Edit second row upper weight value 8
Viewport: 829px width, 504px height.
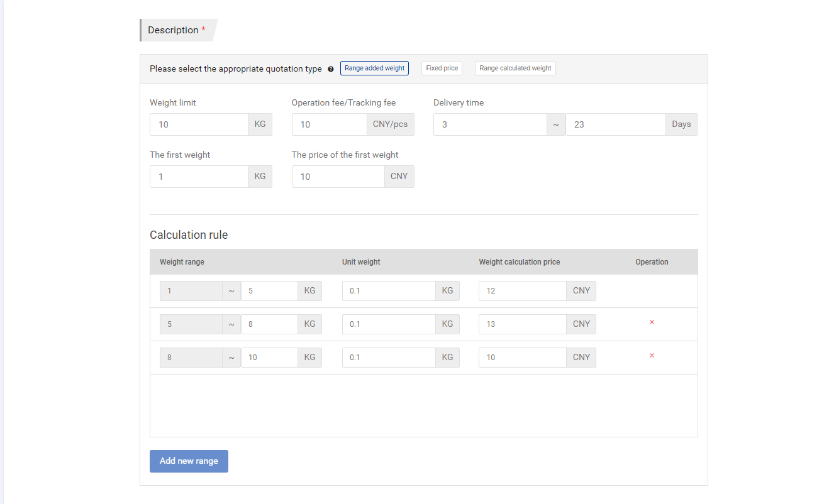[x=269, y=324]
